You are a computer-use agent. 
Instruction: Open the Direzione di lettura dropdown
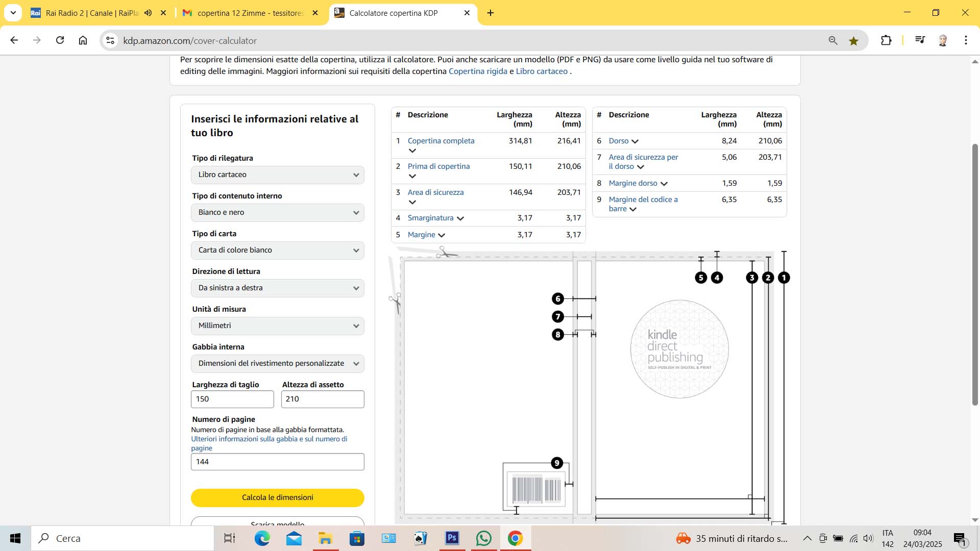(x=278, y=288)
